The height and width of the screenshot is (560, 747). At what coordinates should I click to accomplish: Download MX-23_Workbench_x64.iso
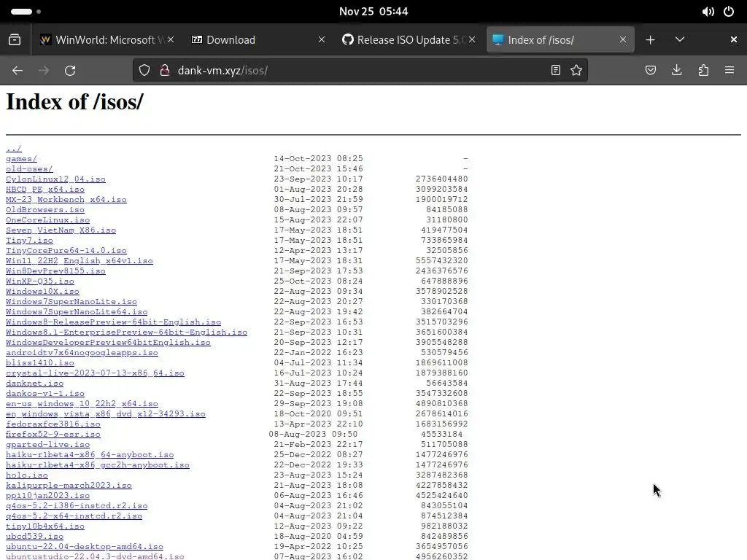point(66,200)
